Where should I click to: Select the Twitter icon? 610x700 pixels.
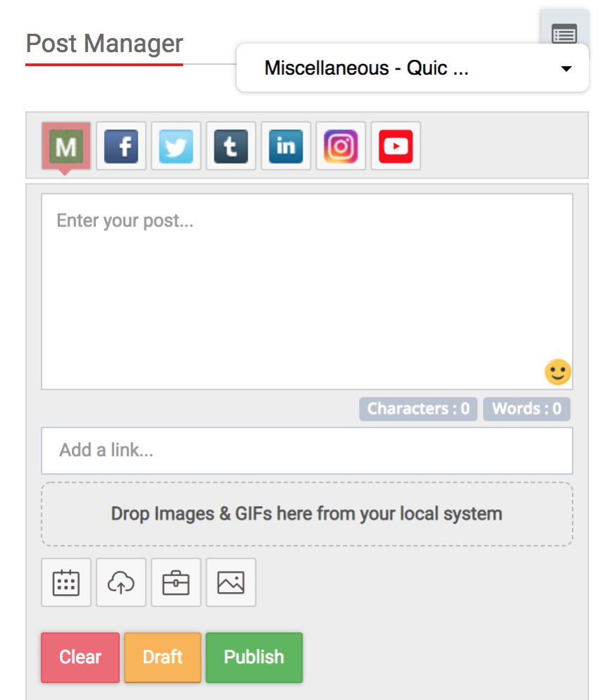[x=176, y=146]
